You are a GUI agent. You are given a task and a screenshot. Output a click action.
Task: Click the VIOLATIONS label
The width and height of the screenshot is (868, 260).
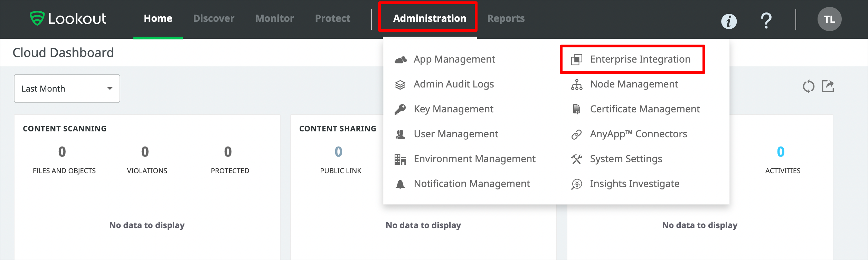[147, 171]
